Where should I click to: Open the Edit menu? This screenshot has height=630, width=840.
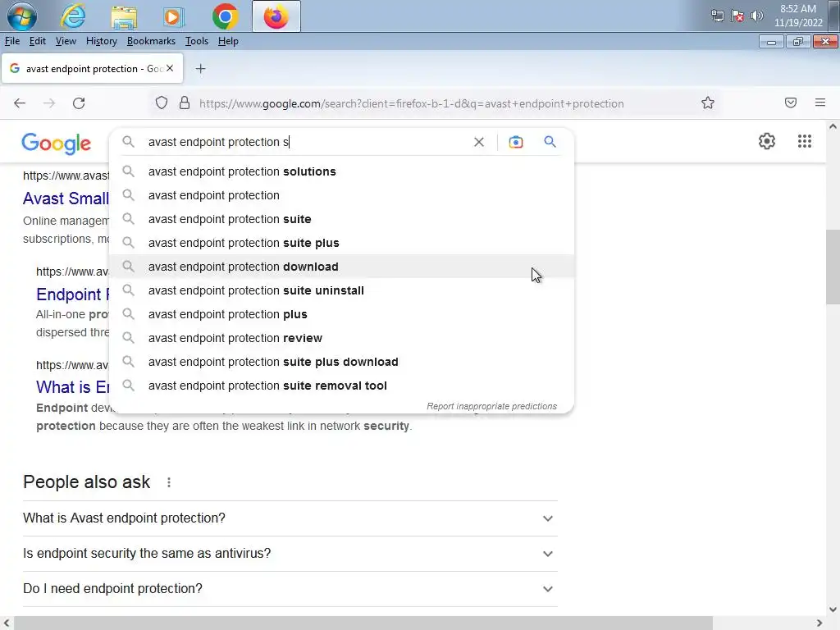pyautogui.click(x=38, y=41)
